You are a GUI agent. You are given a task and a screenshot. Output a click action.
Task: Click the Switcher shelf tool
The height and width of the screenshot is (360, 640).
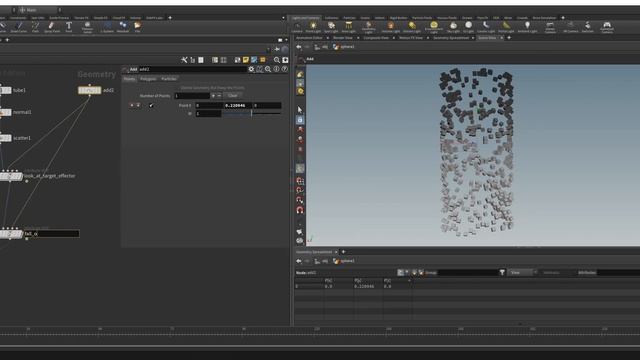point(587,27)
